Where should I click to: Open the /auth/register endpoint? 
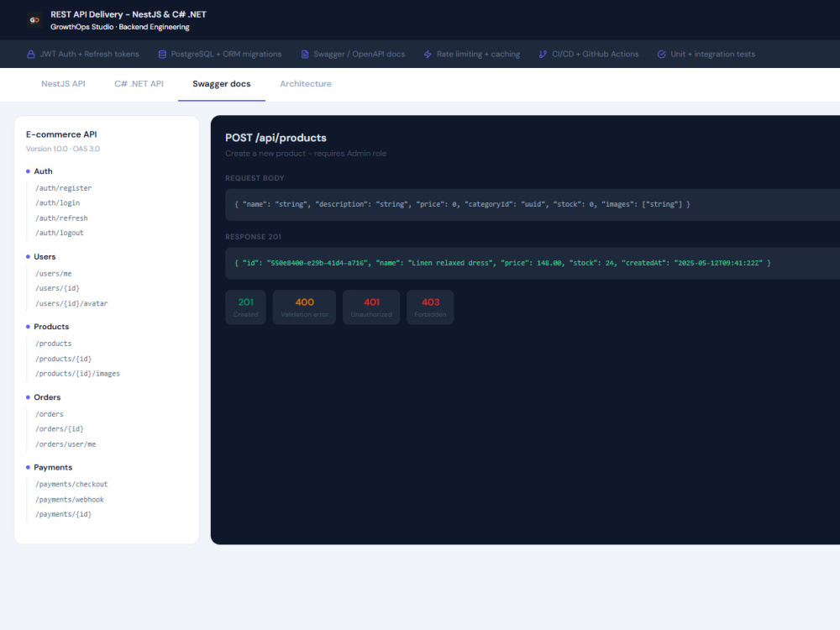(x=63, y=188)
